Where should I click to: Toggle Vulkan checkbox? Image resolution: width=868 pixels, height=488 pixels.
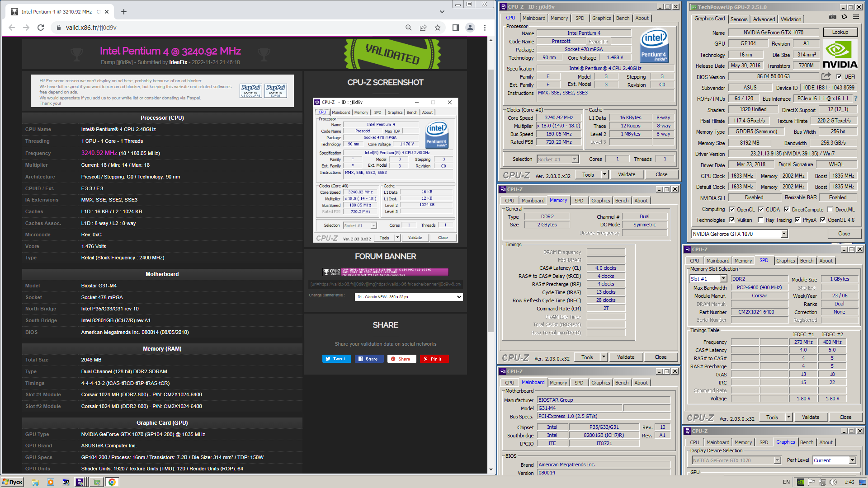(732, 220)
